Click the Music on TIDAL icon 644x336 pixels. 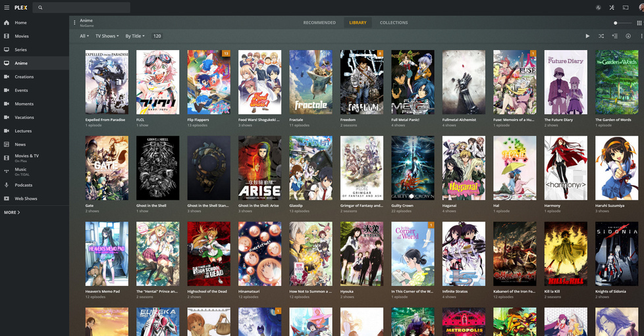tap(7, 172)
